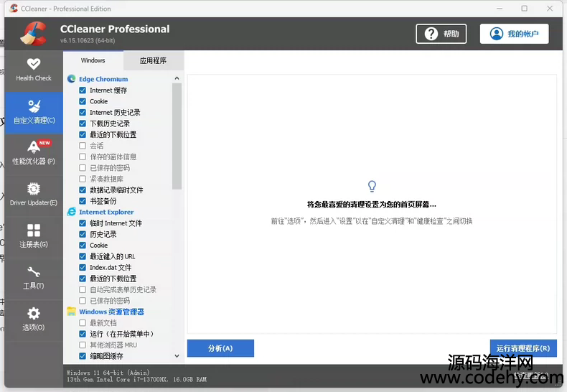Enable the 会话 checkbox
The width and height of the screenshot is (567, 392).
[83, 145]
